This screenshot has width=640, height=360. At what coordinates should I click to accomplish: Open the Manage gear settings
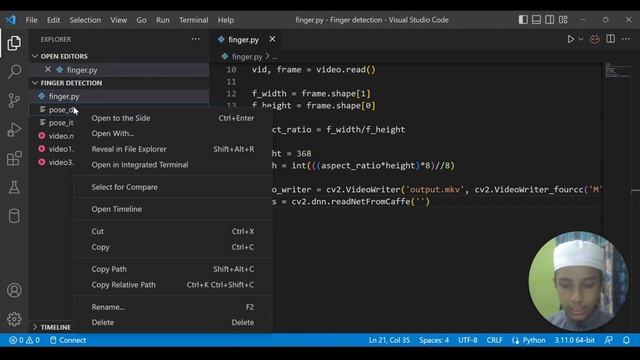click(14, 319)
